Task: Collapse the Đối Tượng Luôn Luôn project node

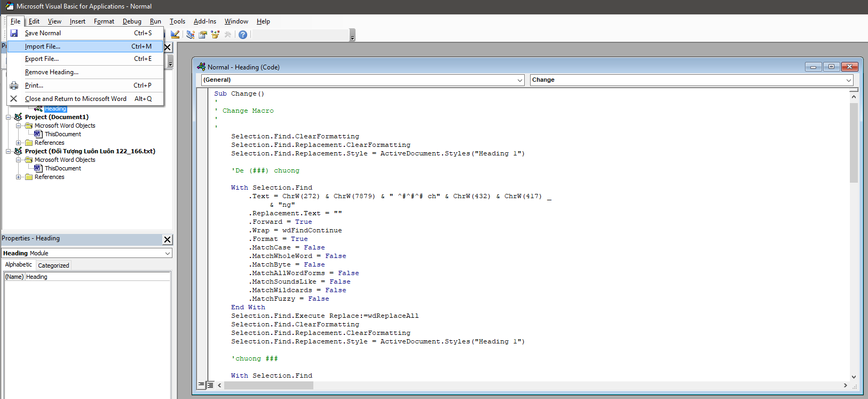Action: pos(9,151)
